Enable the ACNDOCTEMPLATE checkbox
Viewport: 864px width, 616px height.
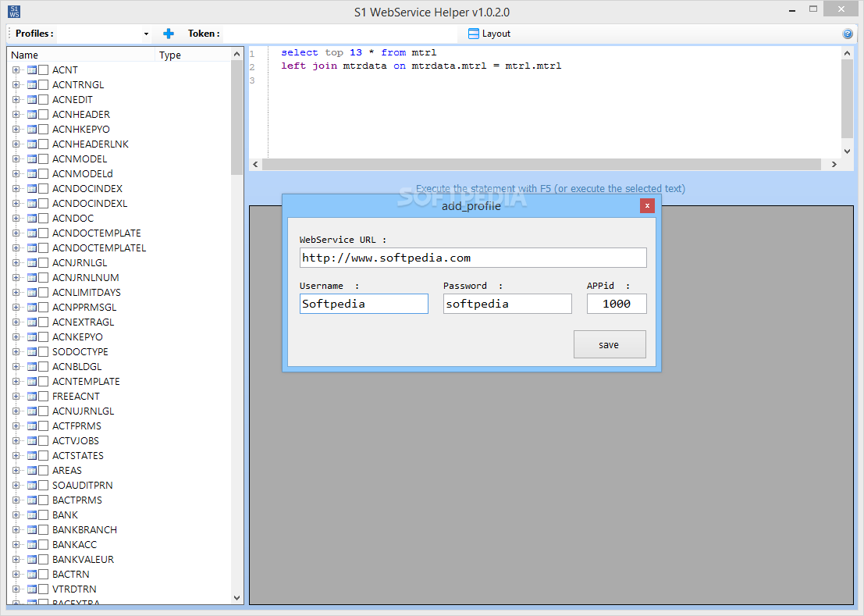(x=44, y=233)
